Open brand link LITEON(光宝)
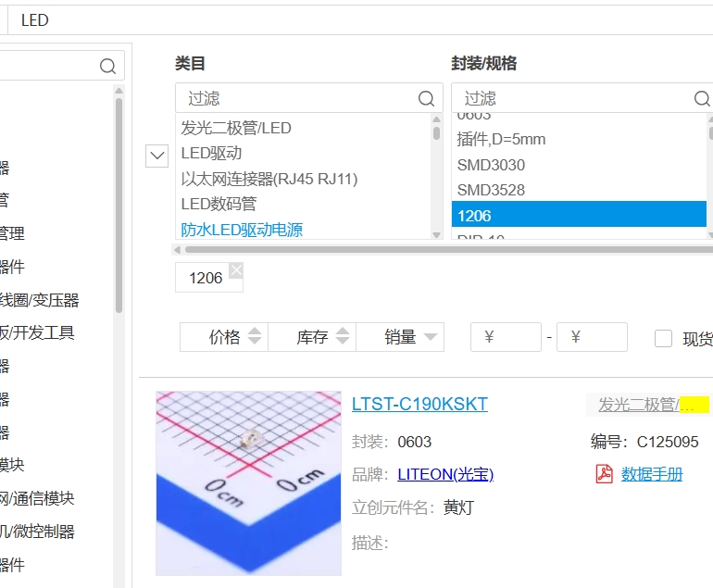The image size is (713, 588). coord(445,474)
